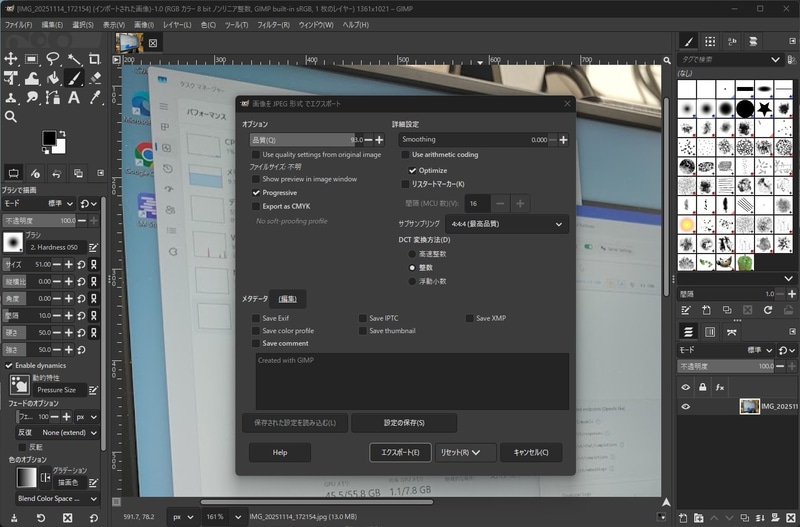Refresh brushes icon in brush panel

coord(768,310)
